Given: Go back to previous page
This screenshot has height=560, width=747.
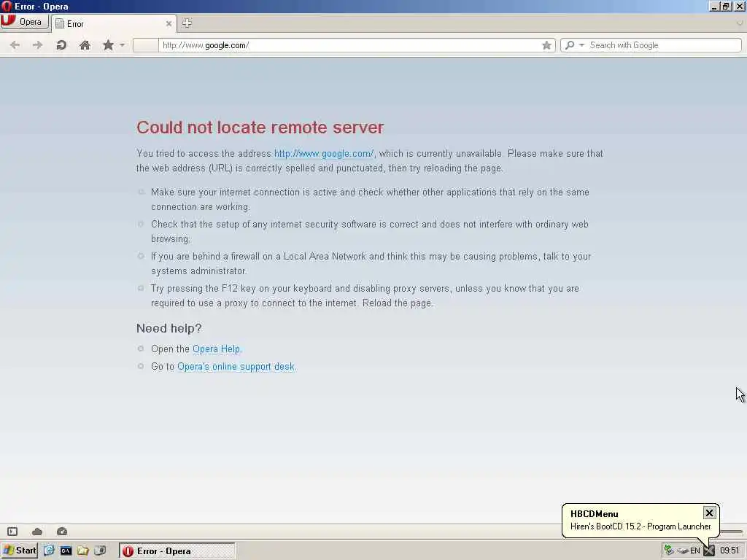Looking at the screenshot, I should (x=15, y=45).
